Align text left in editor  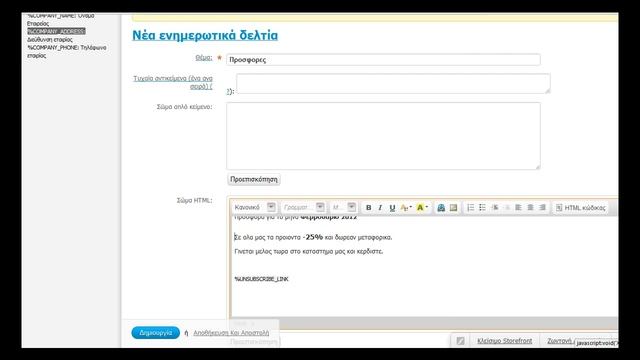pos(518,208)
